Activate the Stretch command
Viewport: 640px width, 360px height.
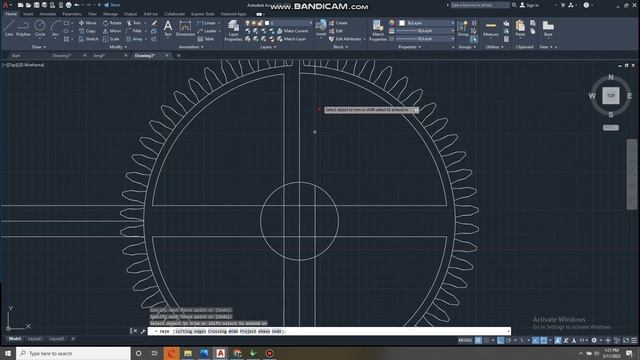88,39
